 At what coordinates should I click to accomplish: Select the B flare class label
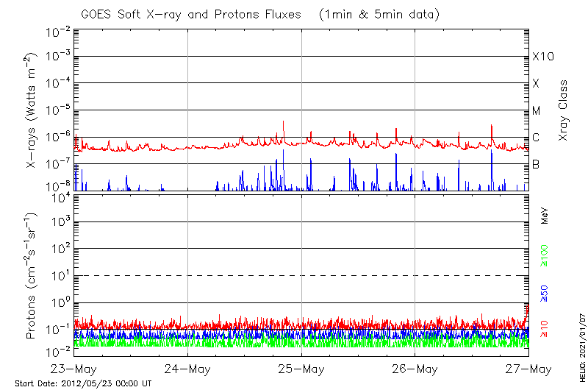(537, 164)
